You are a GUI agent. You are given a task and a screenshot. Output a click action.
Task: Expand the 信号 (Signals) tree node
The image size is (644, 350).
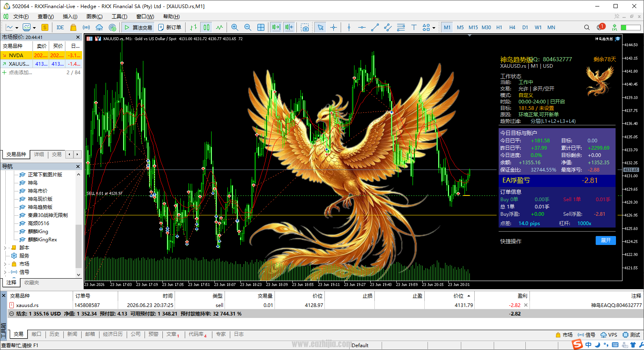coord(5,272)
